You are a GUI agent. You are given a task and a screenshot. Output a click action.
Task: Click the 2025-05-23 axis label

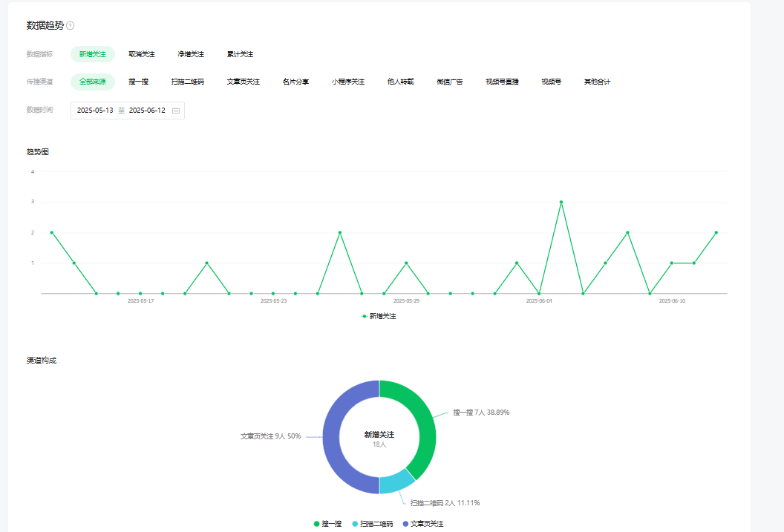coord(273,301)
